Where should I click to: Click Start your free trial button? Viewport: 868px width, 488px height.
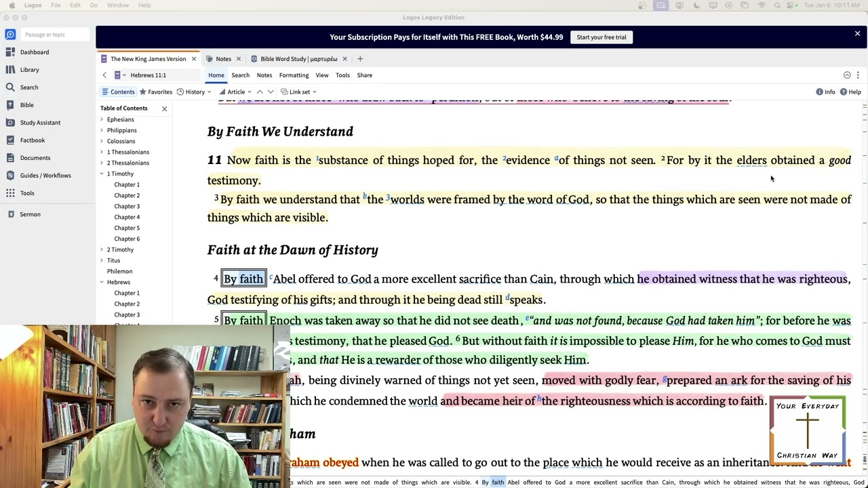point(601,37)
